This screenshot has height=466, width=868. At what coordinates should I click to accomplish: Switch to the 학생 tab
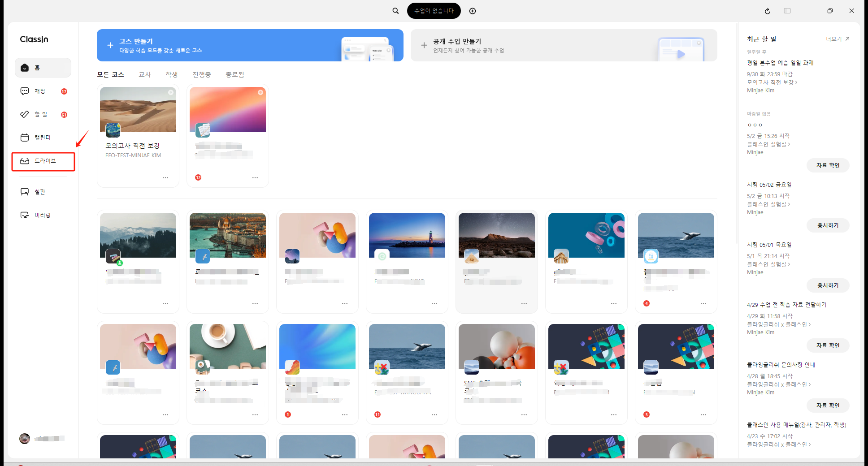(172, 74)
